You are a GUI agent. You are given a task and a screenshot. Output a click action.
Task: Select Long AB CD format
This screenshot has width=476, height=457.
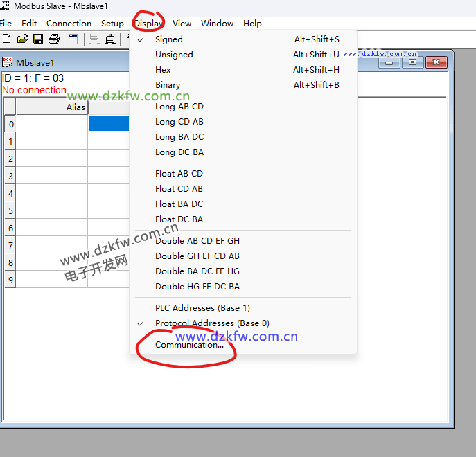[243, 107]
